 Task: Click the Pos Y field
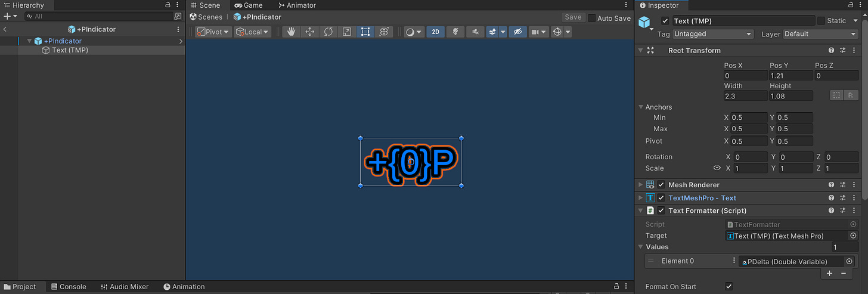point(790,76)
